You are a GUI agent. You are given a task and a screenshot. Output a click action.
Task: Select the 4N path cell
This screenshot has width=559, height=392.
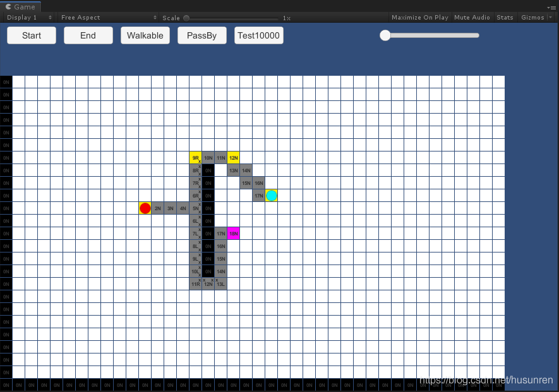(183, 208)
